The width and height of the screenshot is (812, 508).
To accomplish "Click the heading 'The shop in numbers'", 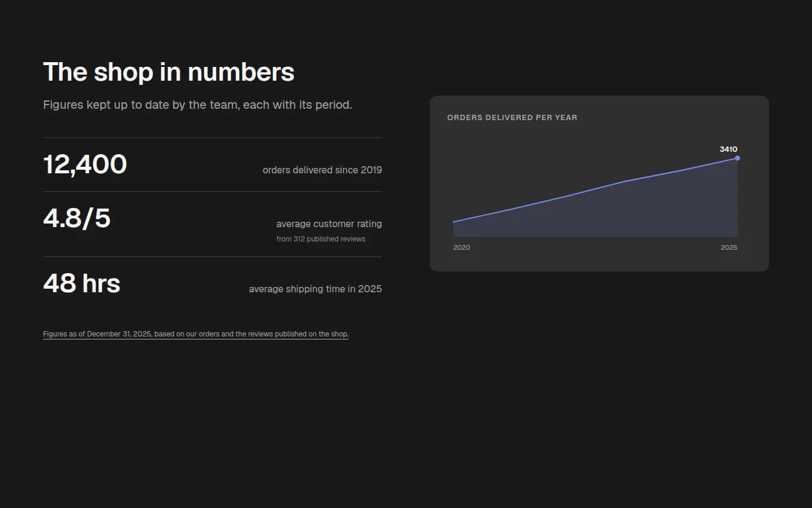I will 168,72.
